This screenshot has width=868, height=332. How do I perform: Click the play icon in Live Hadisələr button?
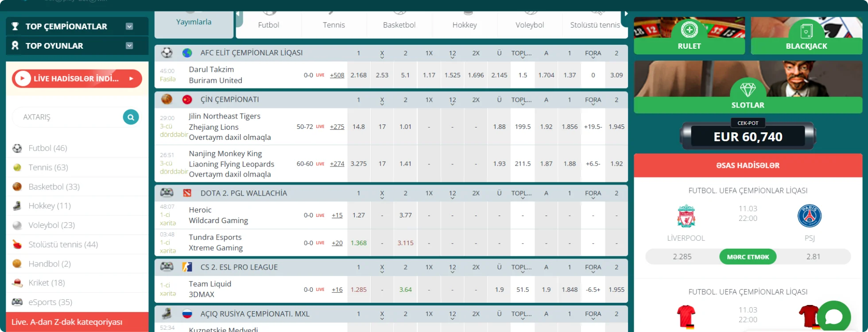(x=22, y=79)
